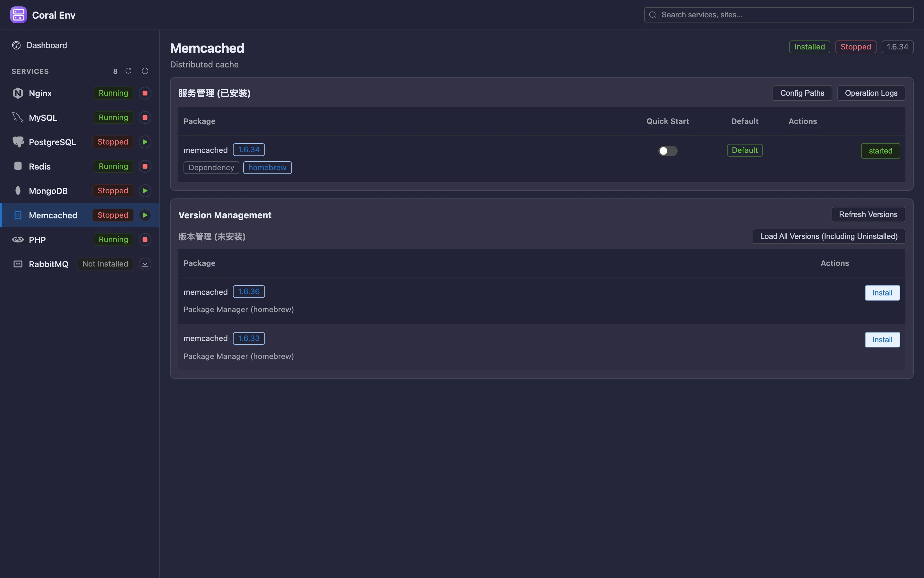Click the PostgreSQL elephant icon
924x578 pixels.
[18, 142]
